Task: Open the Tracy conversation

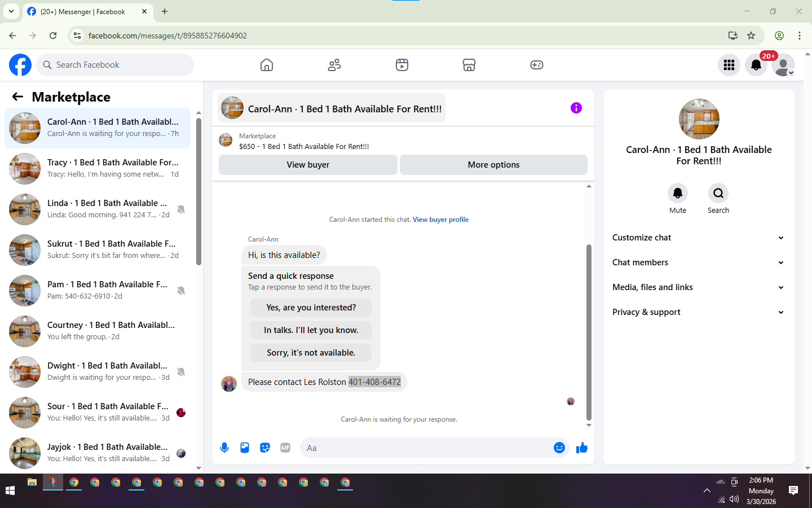Action: (x=97, y=169)
